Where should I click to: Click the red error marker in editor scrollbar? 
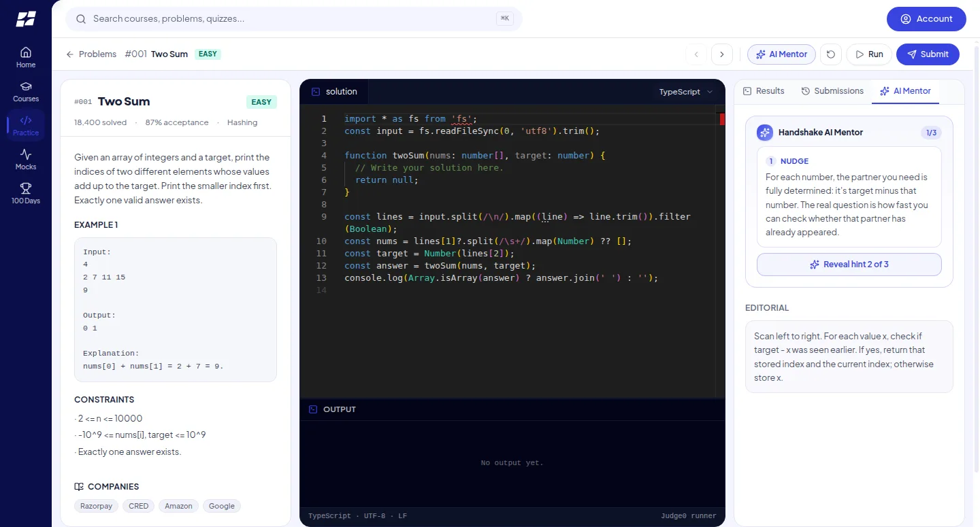pyautogui.click(x=722, y=119)
